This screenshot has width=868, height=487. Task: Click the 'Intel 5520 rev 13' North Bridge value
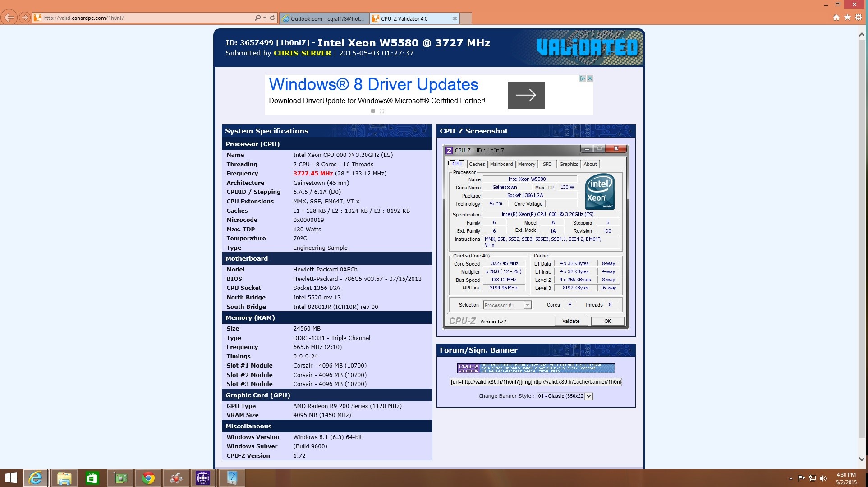[x=317, y=298]
